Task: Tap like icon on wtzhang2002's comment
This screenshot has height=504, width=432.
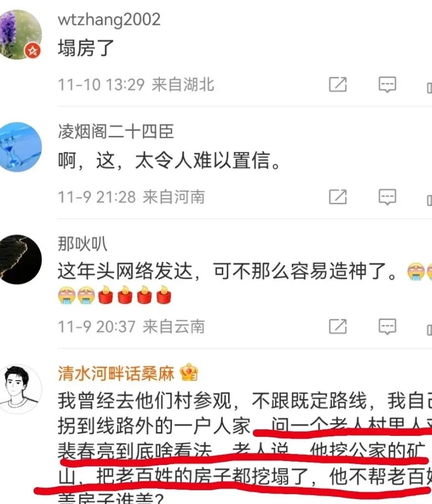Action: 430,87
